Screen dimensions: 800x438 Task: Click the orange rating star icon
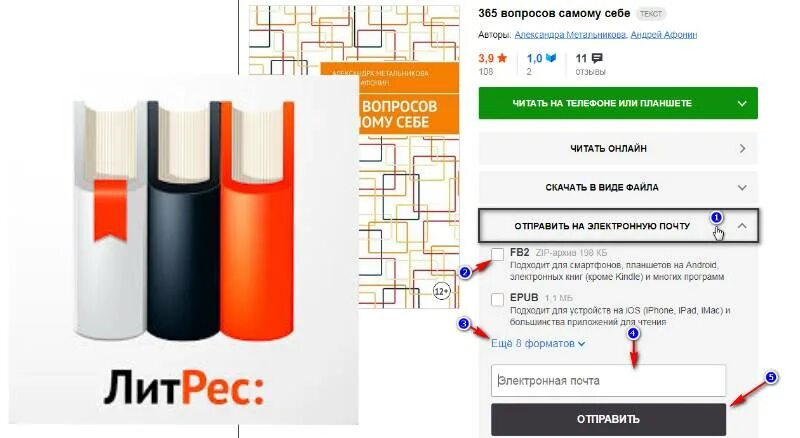tap(502, 58)
